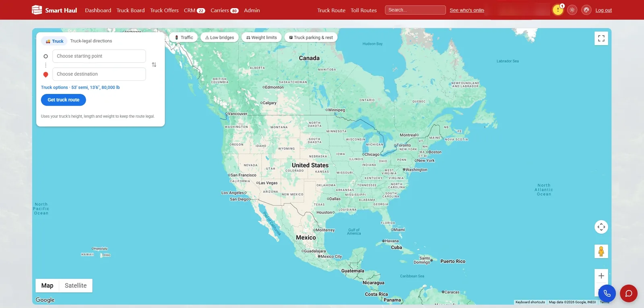Open Truck options settings link
Viewport: 644px width, 308px height.
coord(80,87)
